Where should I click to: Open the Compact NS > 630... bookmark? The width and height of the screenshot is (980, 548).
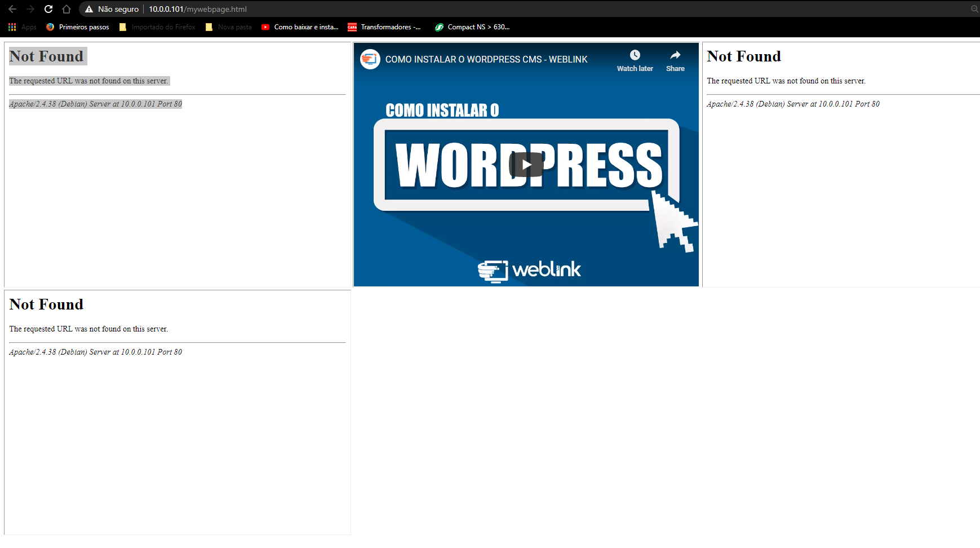472,27
